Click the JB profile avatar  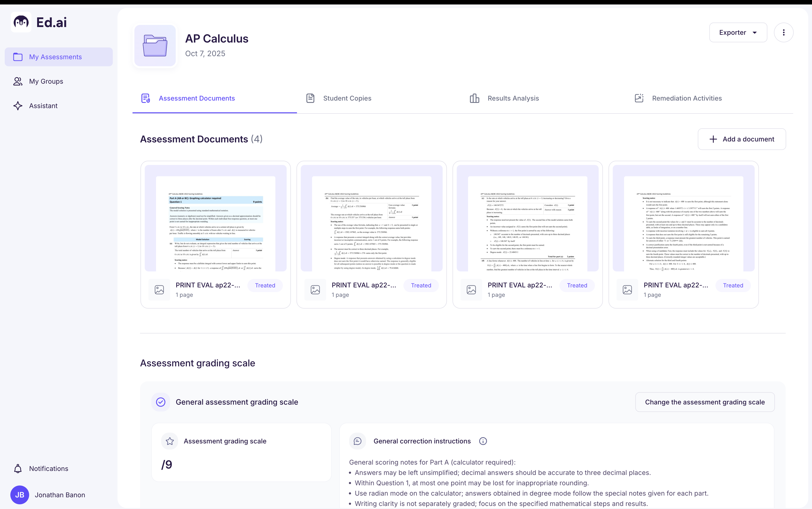click(x=19, y=495)
